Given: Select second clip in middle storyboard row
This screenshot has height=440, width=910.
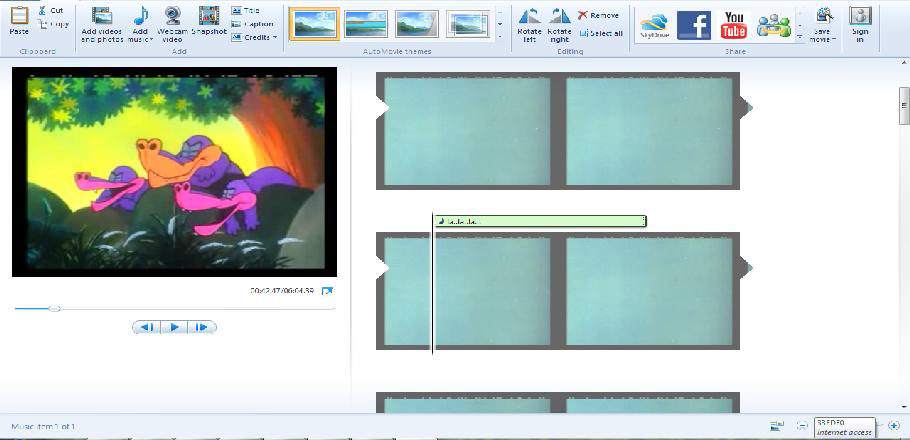Looking at the screenshot, I should 649,292.
